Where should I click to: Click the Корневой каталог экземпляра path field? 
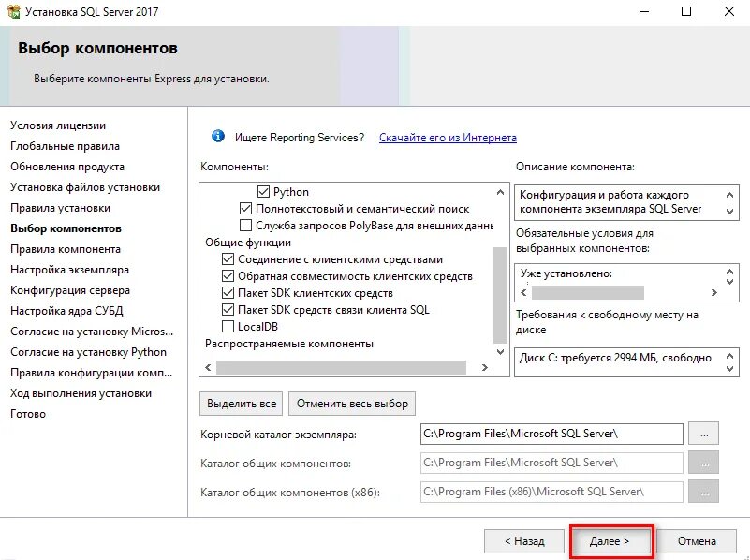tap(551, 434)
